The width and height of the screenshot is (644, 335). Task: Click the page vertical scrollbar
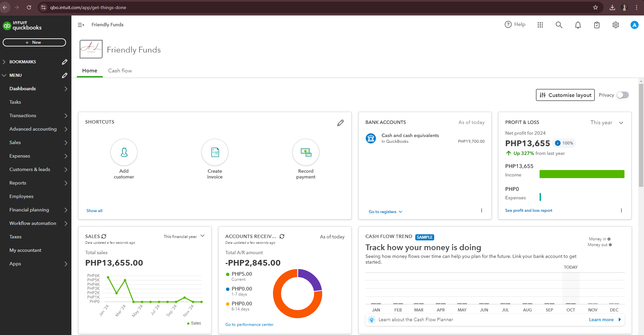pos(641,135)
